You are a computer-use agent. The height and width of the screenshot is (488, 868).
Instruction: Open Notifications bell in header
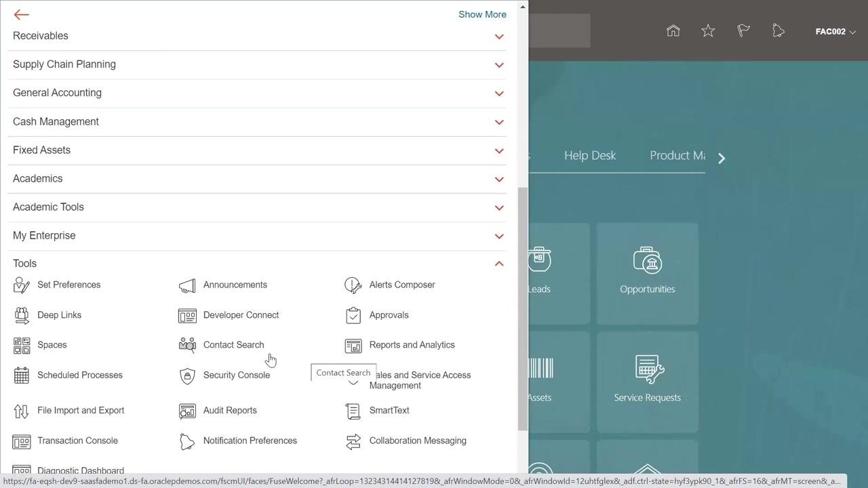[778, 30]
